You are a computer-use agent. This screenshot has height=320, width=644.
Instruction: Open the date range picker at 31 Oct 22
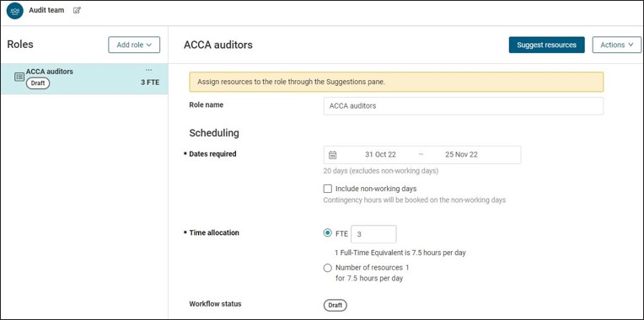pos(380,155)
